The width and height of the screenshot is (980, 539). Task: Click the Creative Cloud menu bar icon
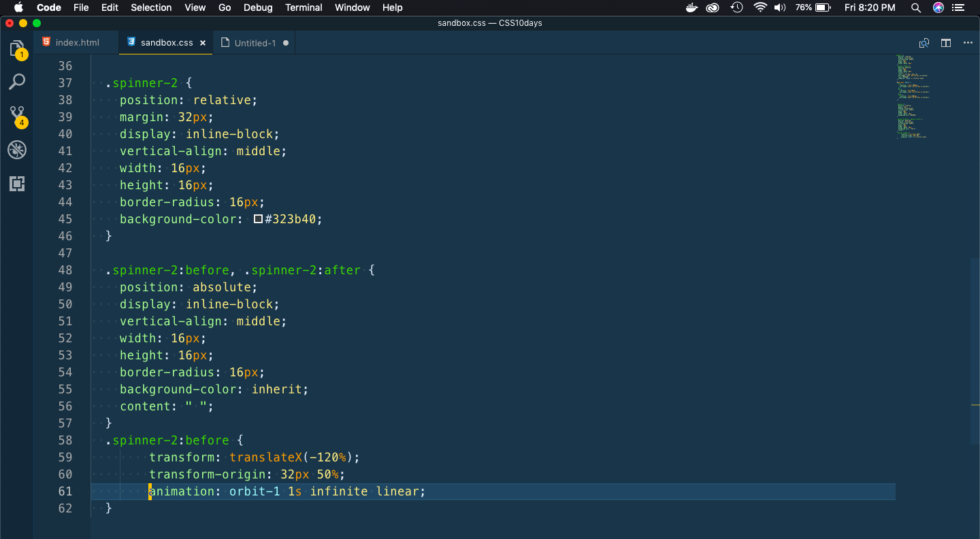pyautogui.click(x=713, y=7)
